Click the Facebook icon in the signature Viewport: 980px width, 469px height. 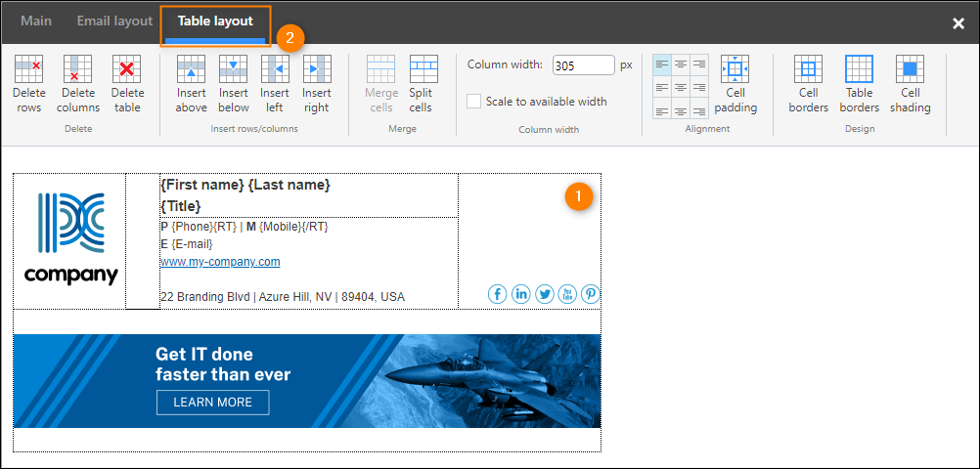[x=498, y=294]
